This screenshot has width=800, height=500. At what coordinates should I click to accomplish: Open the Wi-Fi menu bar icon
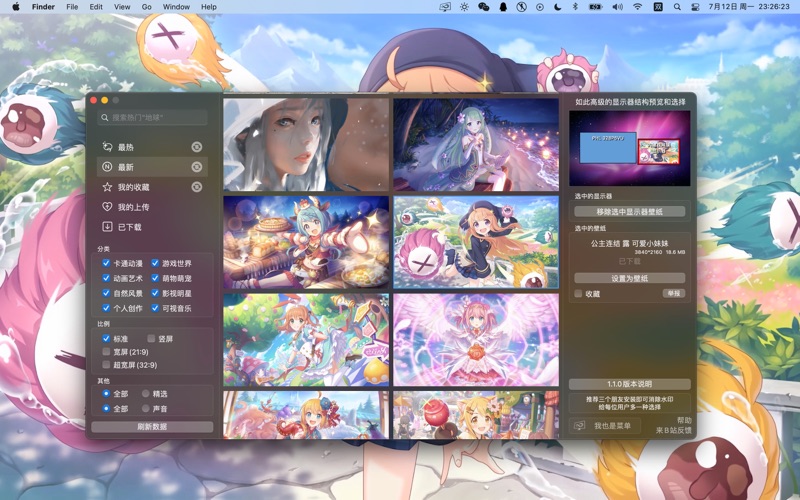click(637, 7)
